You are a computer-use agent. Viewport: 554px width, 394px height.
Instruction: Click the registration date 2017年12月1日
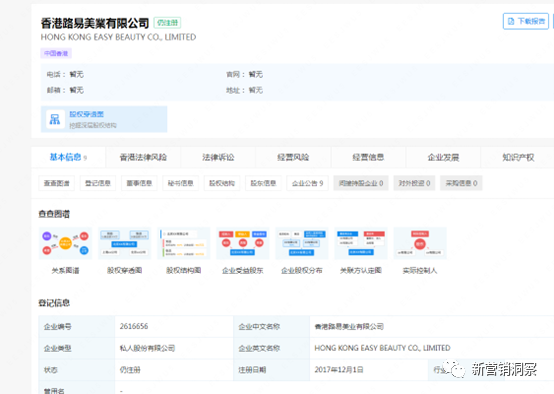tap(339, 370)
